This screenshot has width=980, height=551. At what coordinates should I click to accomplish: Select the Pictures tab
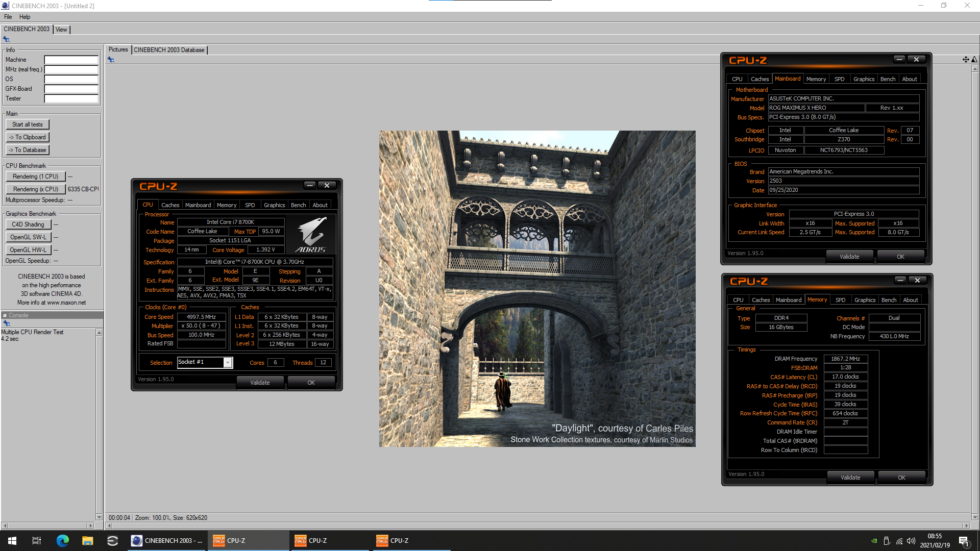[118, 49]
